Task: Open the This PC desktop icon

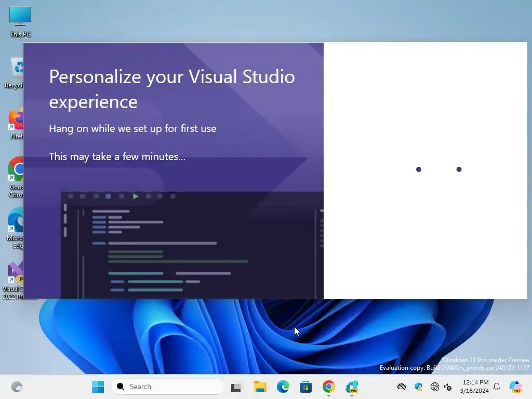Action: pyautogui.click(x=20, y=21)
